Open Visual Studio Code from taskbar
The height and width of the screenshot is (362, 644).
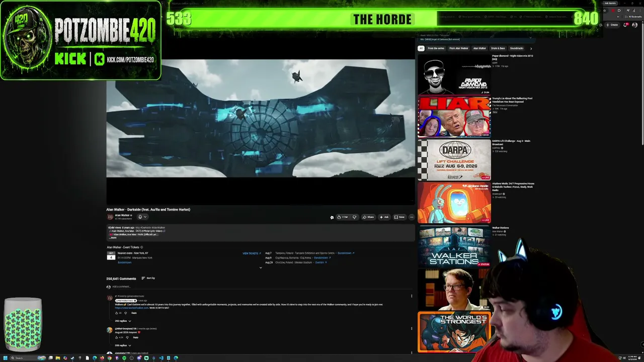[161, 358]
